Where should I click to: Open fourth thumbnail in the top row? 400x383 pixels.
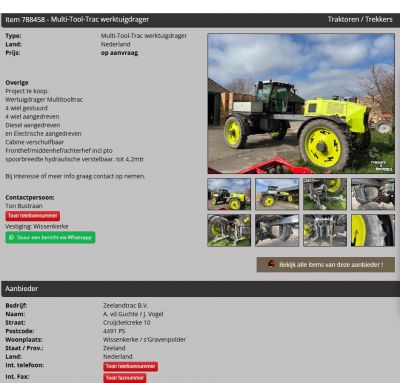tap(373, 194)
